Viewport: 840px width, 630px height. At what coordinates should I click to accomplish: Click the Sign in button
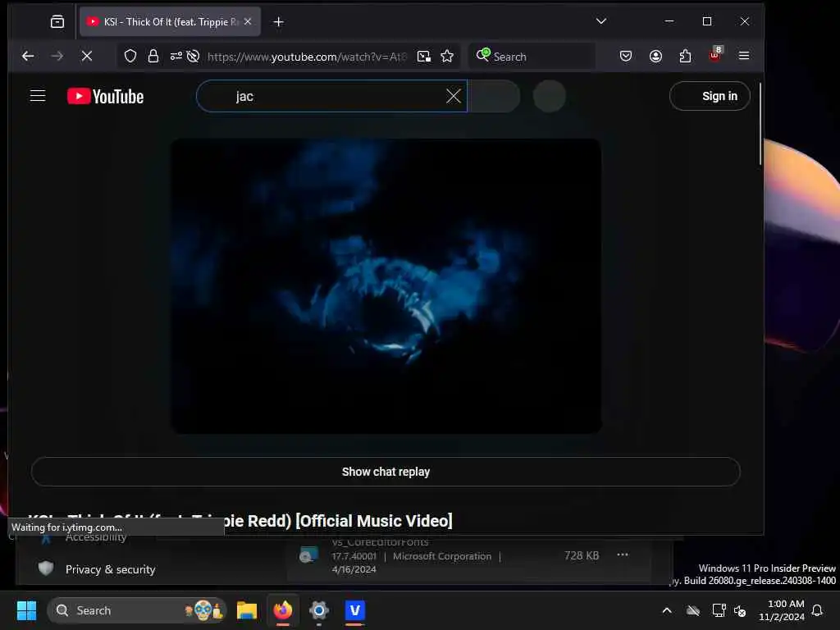(x=710, y=97)
